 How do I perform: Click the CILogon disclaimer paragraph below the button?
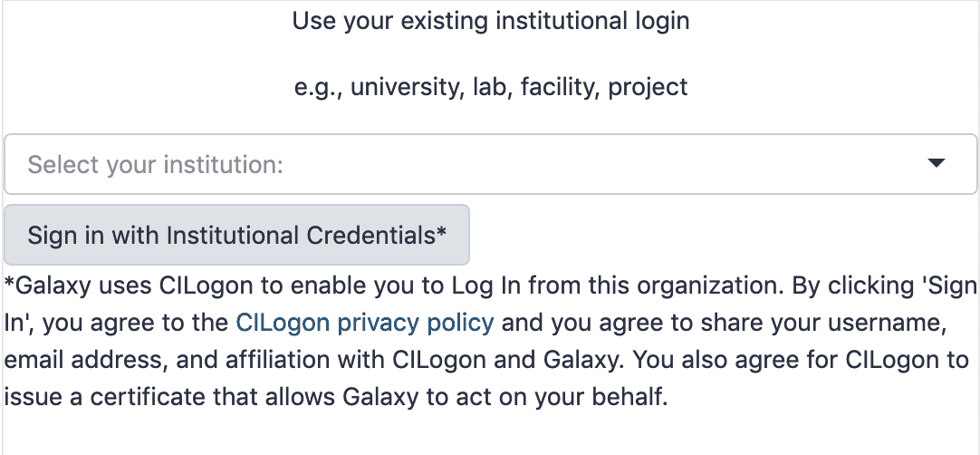coord(490,341)
